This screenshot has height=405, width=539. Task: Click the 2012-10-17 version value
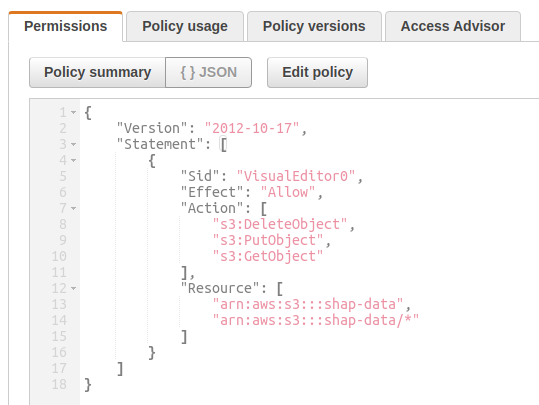(x=252, y=128)
